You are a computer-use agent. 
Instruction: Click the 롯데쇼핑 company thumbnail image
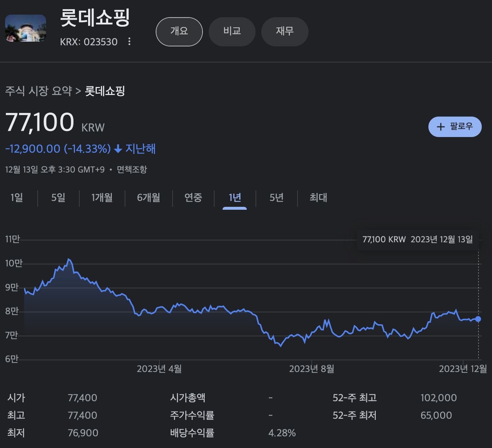(26, 28)
